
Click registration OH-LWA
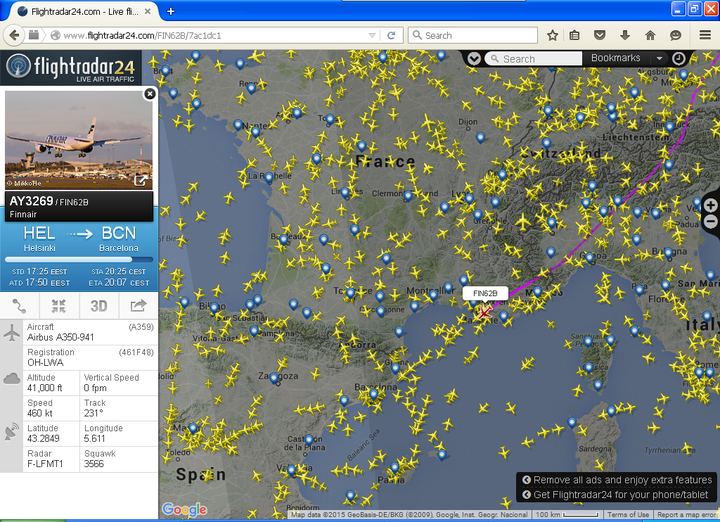[45, 362]
